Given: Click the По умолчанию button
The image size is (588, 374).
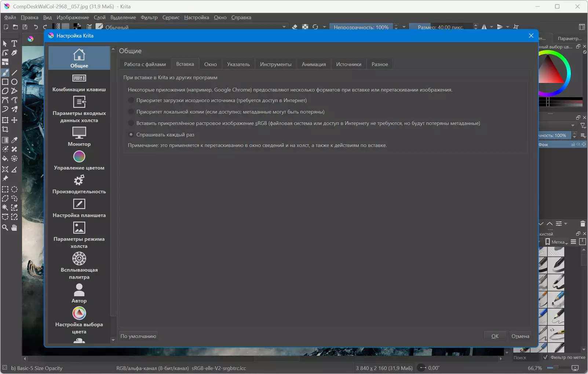Looking at the screenshot, I should 138,336.
